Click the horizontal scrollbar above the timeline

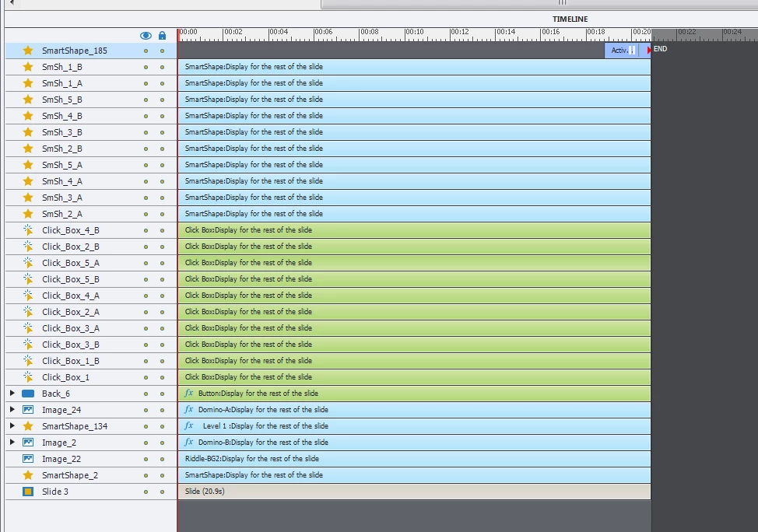click(x=539, y=4)
